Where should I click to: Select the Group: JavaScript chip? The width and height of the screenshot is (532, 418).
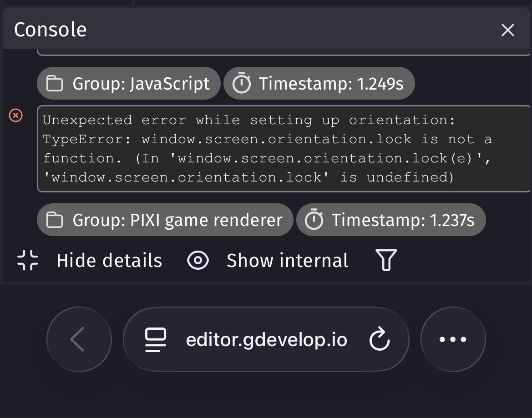(129, 83)
